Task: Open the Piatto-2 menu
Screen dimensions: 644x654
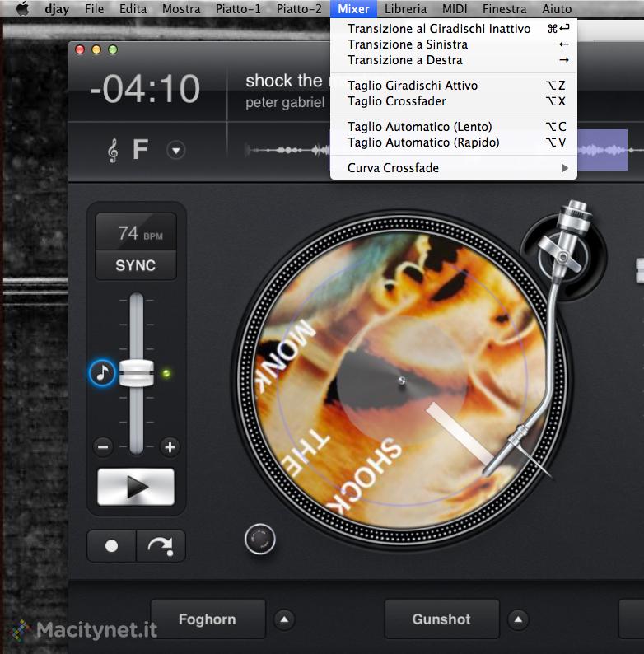Action: (x=299, y=9)
